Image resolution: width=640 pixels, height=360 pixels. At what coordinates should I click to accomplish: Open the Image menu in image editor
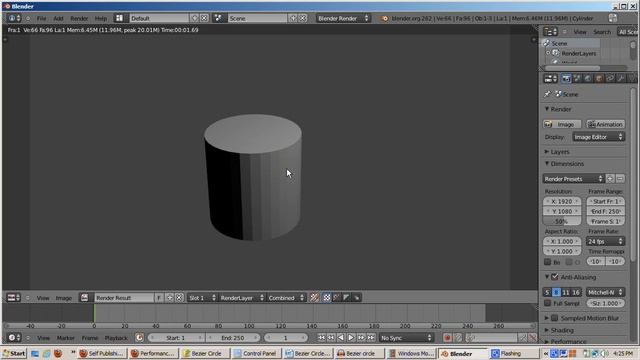coord(64,298)
